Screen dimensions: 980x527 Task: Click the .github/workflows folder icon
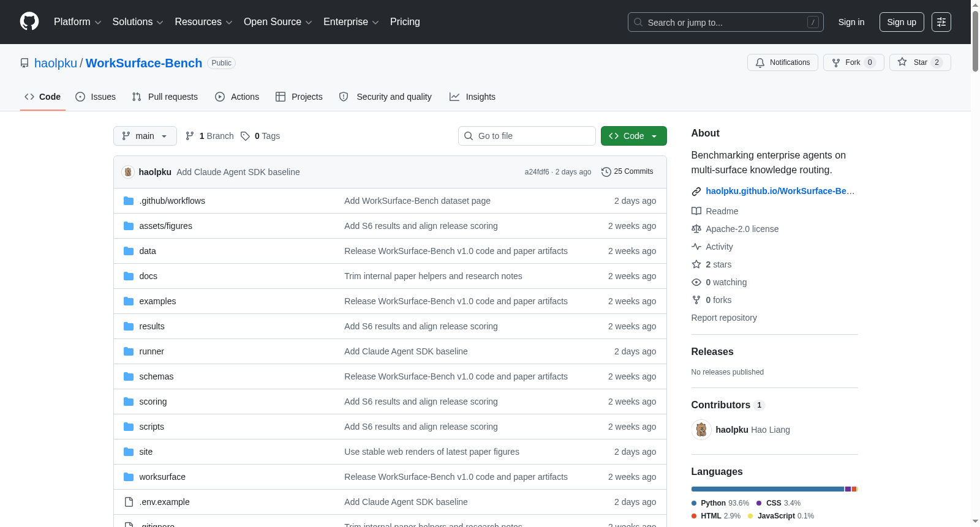click(129, 201)
